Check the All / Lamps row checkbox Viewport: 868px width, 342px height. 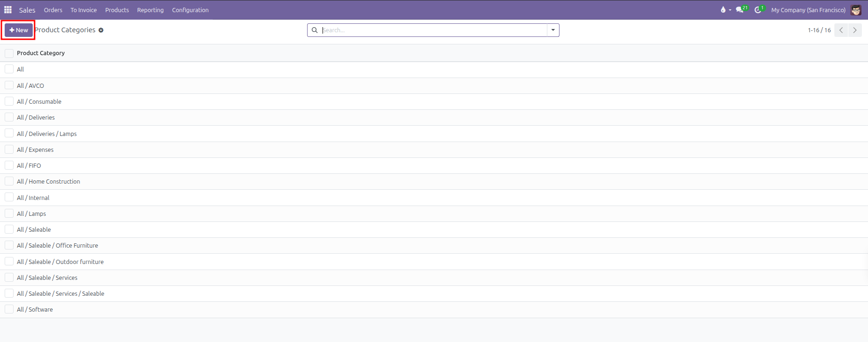(9, 213)
